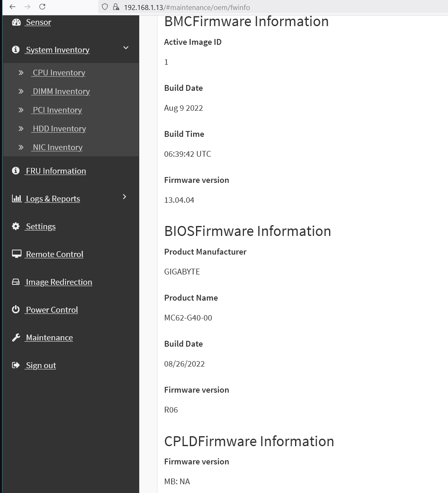Image resolution: width=448 pixels, height=493 pixels.
Task: Click the Remote Control monitor icon
Action: coord(17,254)
